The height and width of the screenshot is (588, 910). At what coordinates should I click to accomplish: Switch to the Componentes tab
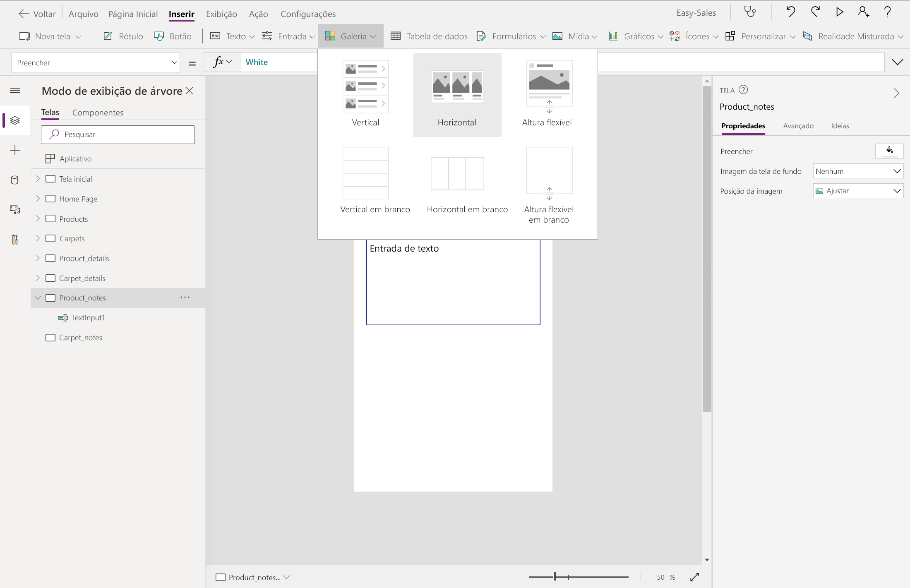coord(98,113)
